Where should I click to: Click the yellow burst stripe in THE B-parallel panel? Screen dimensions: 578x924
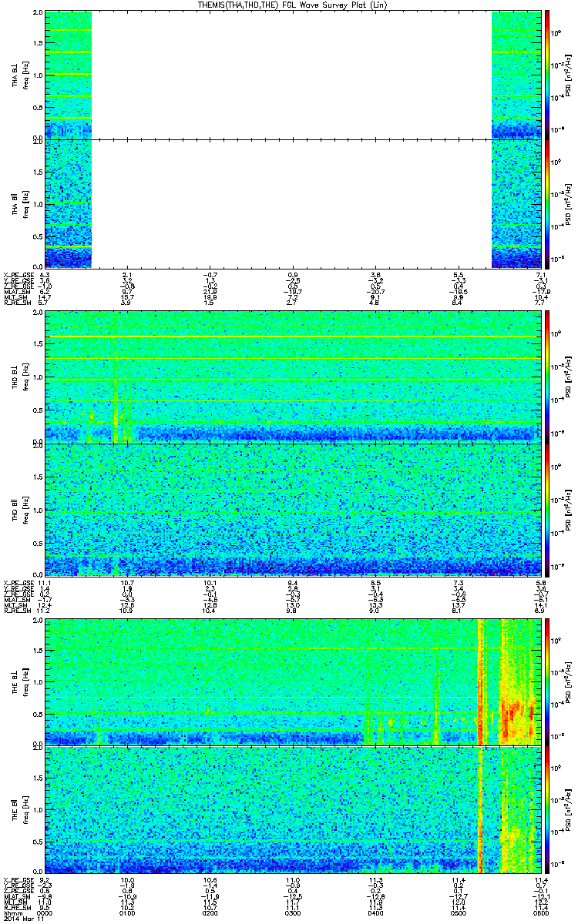pos(481,809)
